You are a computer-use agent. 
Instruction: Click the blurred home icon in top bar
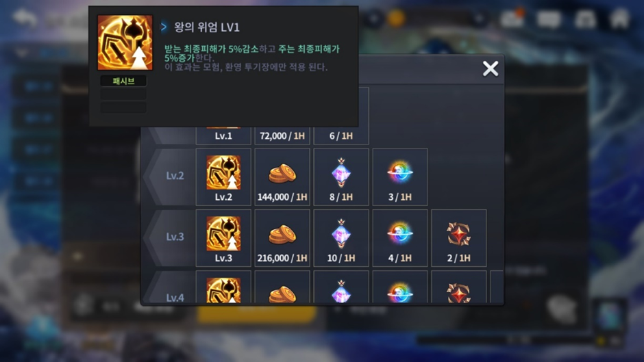tap(619, 19)
